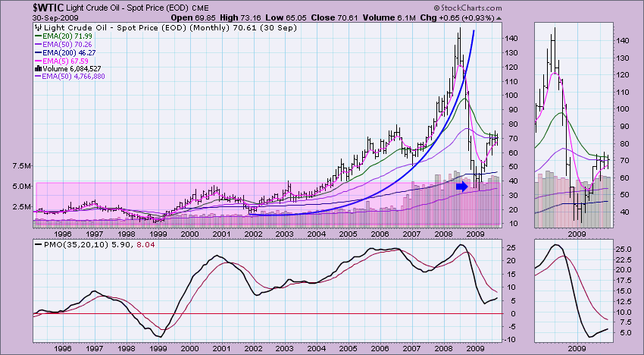Click the 1999 year label under PMO panel
644x355 pixels.
[x=158, y=348]
